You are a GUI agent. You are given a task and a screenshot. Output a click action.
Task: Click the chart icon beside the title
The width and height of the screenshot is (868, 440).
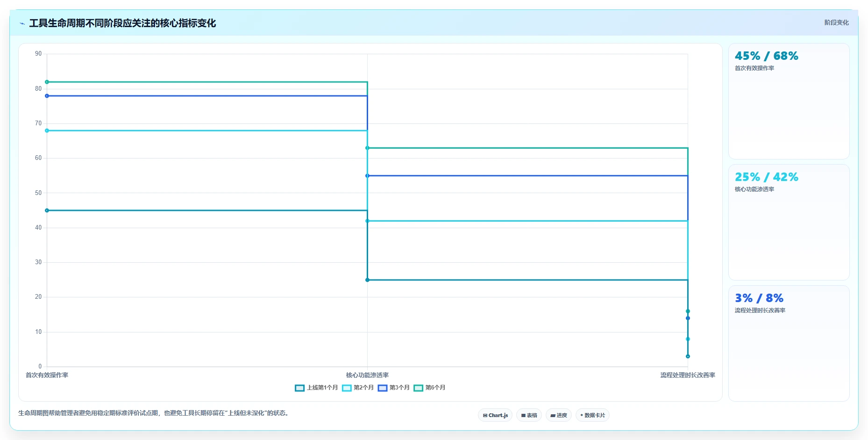coord(22,23)
